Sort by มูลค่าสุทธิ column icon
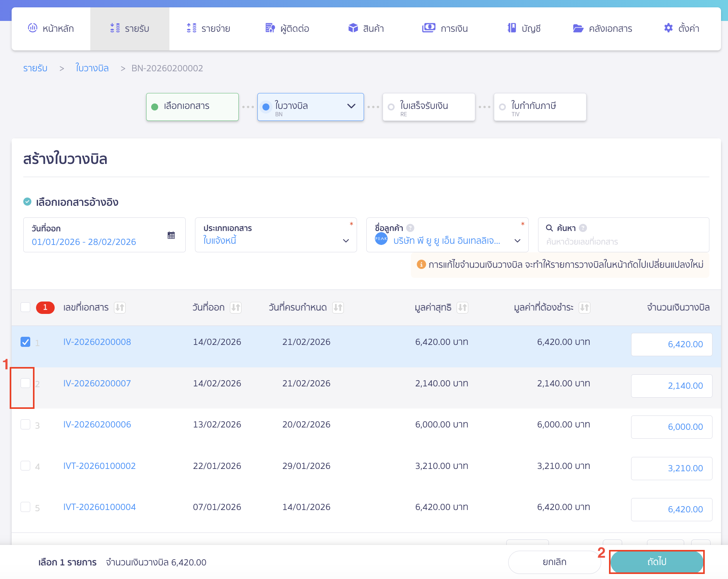Viewport: 728px width, 579px height. [x=462, y=308]
